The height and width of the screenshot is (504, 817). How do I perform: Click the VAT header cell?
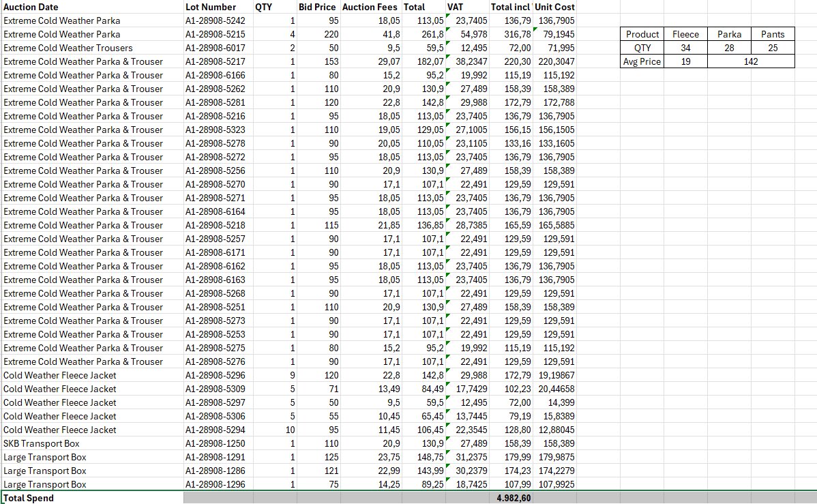click(467, 7)
